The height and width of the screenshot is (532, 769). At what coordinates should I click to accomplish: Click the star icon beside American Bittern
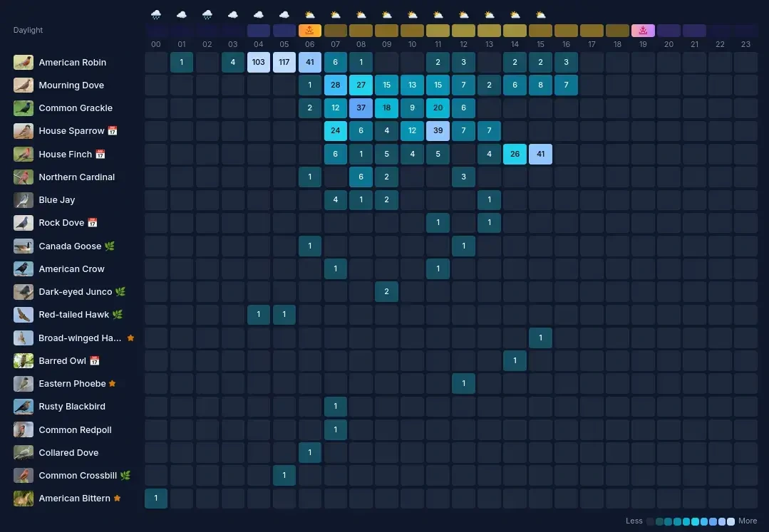pyautogui.click(x=117, y=499)
